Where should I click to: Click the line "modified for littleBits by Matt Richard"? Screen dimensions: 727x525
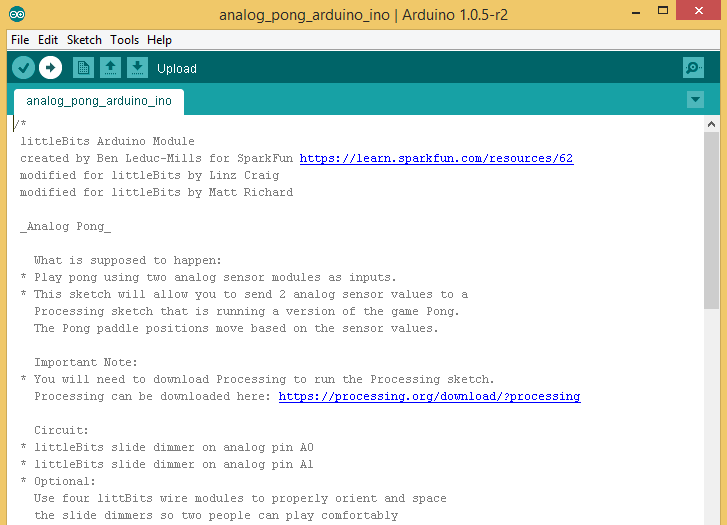pos(156,192)
